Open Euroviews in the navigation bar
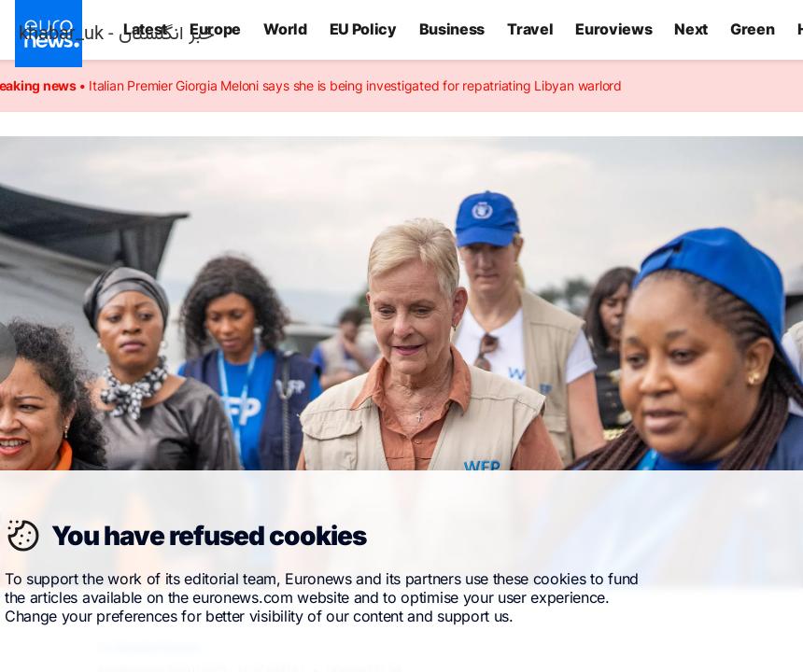The height and width of the screenshot is (672, 803). tap(613, 29)
